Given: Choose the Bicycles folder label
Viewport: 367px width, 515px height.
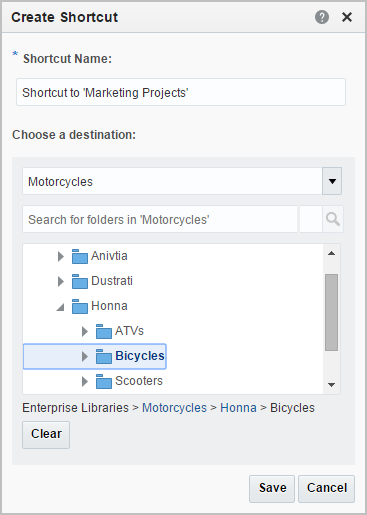Looking at the screenshot, I should [x=140, y=356].
